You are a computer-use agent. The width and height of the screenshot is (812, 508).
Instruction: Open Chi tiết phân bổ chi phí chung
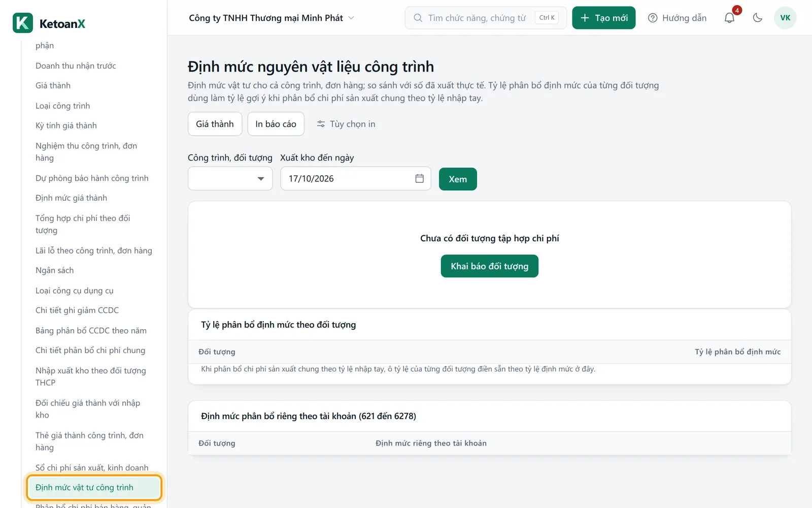pos(90,350)
